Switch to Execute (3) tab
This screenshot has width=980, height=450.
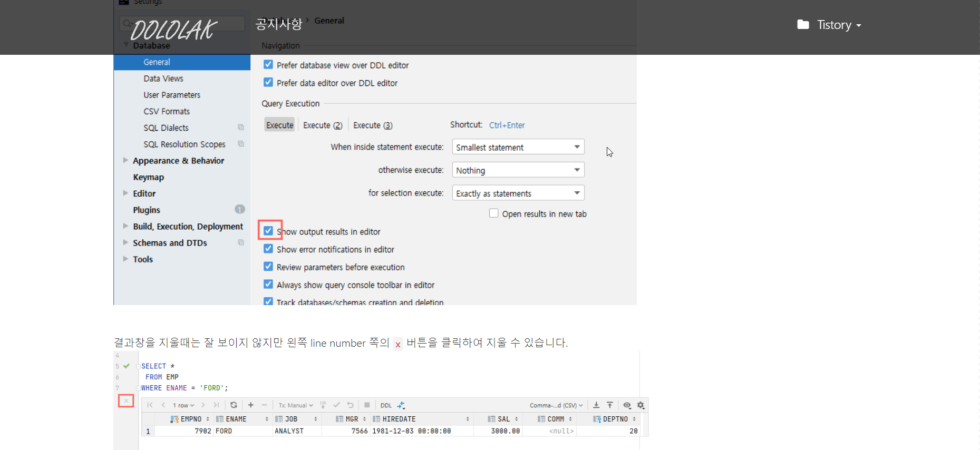coord(373,125)
